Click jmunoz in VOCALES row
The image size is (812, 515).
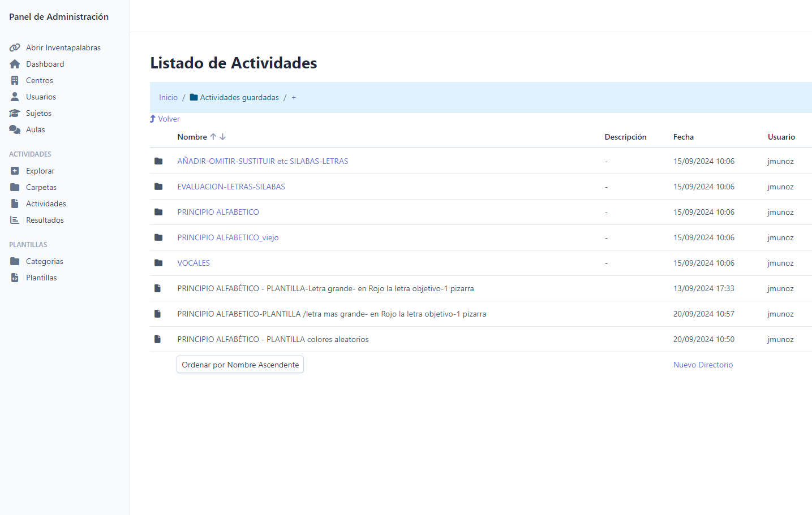(x=780, y=263)
